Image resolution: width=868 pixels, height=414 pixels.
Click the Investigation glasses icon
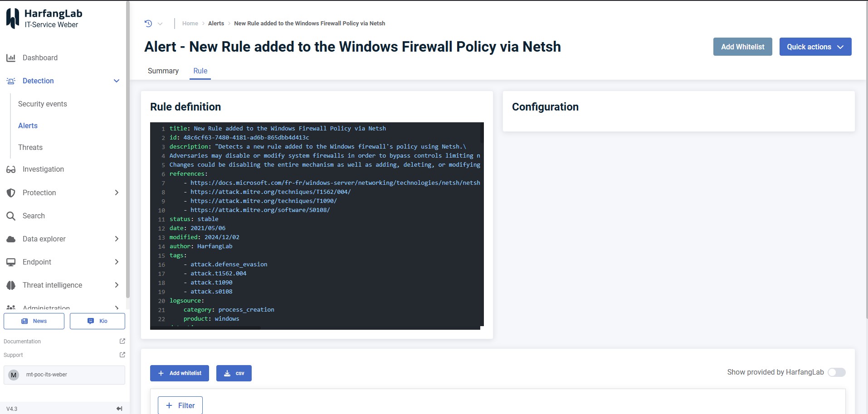point(11,169)
